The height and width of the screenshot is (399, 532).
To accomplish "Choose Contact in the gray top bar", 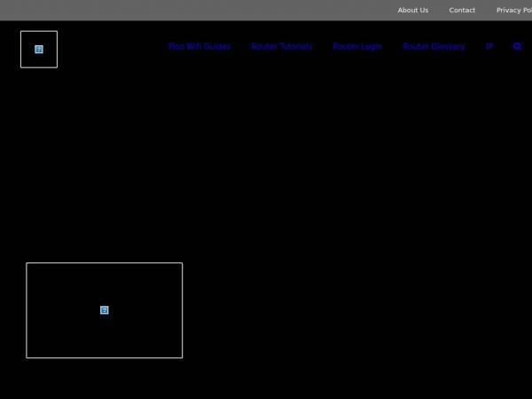I will pyautogui.click(x=462, y=10).
